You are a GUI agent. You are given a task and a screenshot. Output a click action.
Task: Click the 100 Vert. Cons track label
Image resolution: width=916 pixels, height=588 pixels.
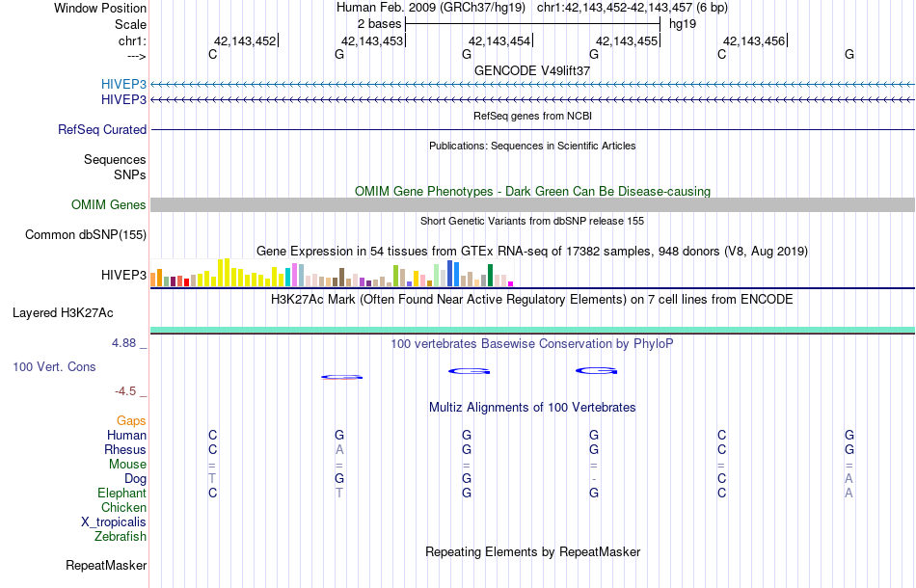(54, 366)
